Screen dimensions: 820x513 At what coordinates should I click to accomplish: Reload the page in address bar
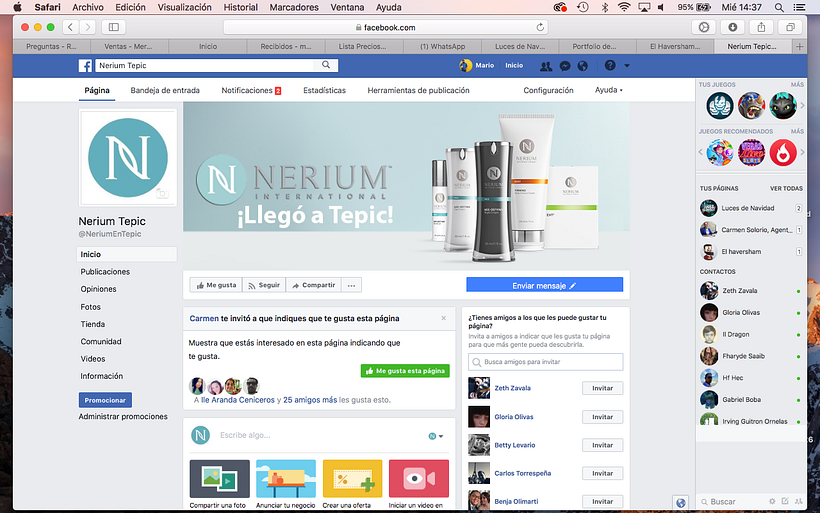(x=540, y=27)
